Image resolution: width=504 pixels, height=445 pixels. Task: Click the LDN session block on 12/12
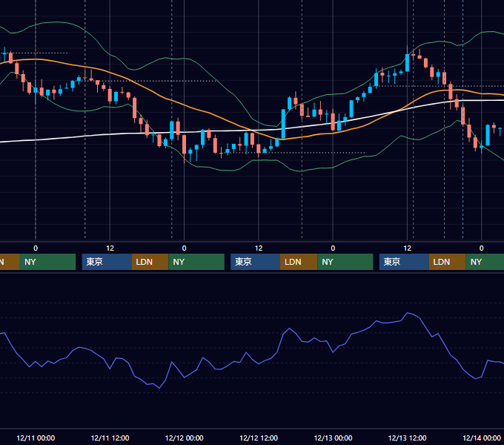pos(299,262)
